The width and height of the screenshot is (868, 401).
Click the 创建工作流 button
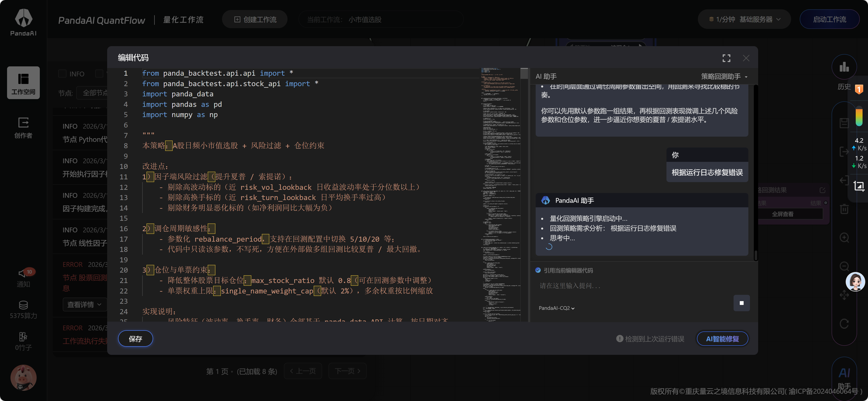(255, 20)
